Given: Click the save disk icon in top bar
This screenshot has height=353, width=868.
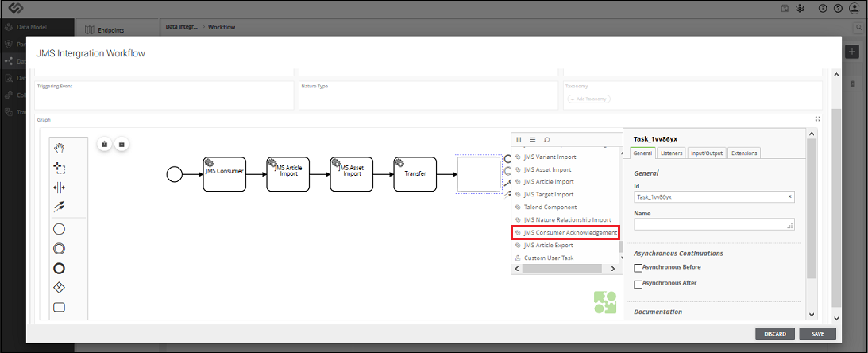Looking at the screenshot, I should [785, 8].
